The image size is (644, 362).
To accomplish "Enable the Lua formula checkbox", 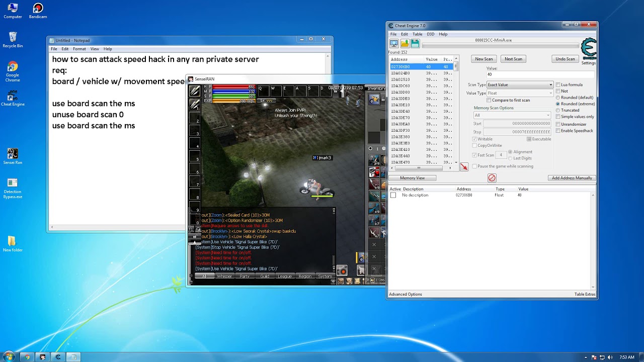I will click(x=557, y=84).
